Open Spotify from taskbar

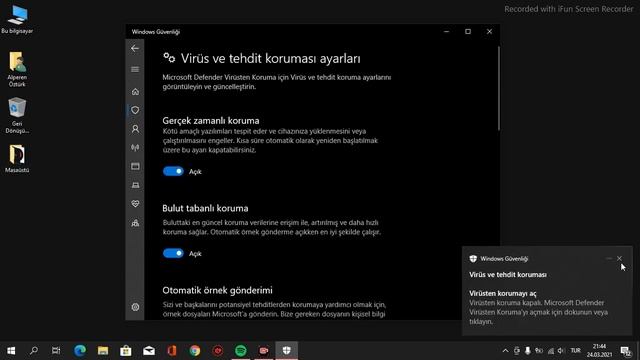[241, 351]
